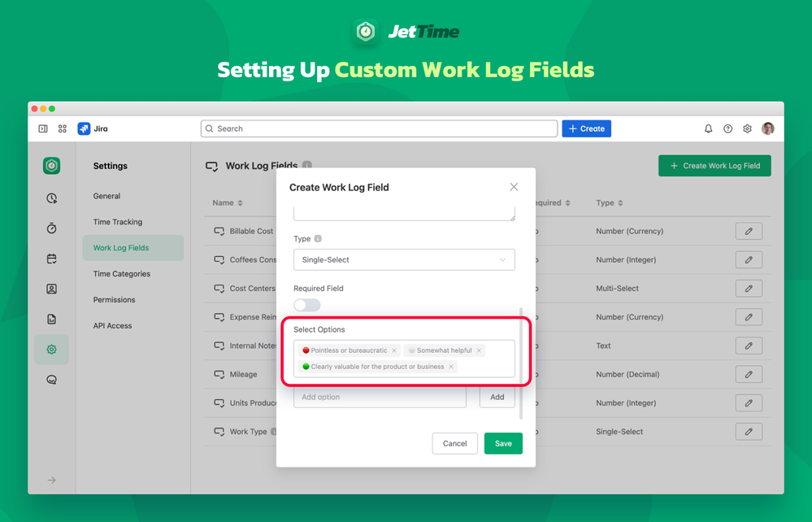Select Work Log Fields settings item

click(133, 247)
